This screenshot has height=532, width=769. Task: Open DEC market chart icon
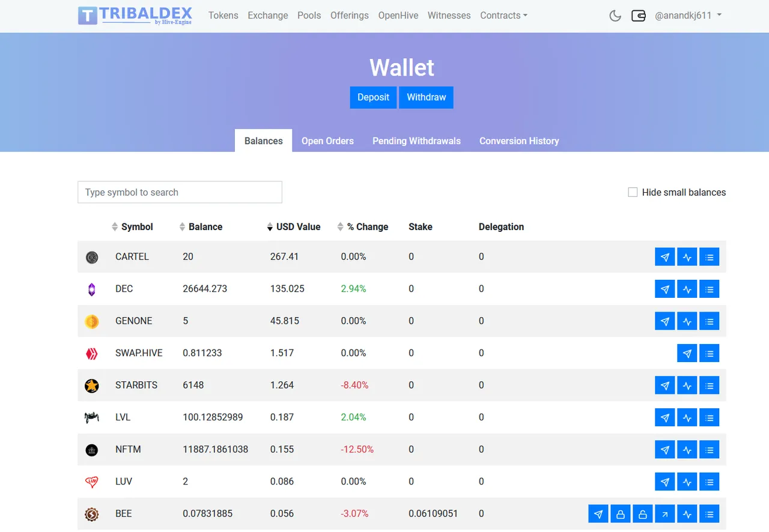[687, 289]
